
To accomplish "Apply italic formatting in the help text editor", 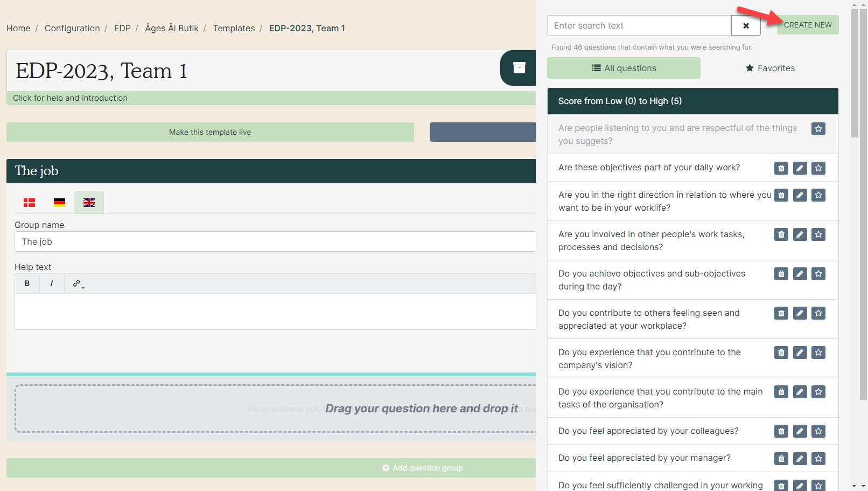I will pos(52,283).
